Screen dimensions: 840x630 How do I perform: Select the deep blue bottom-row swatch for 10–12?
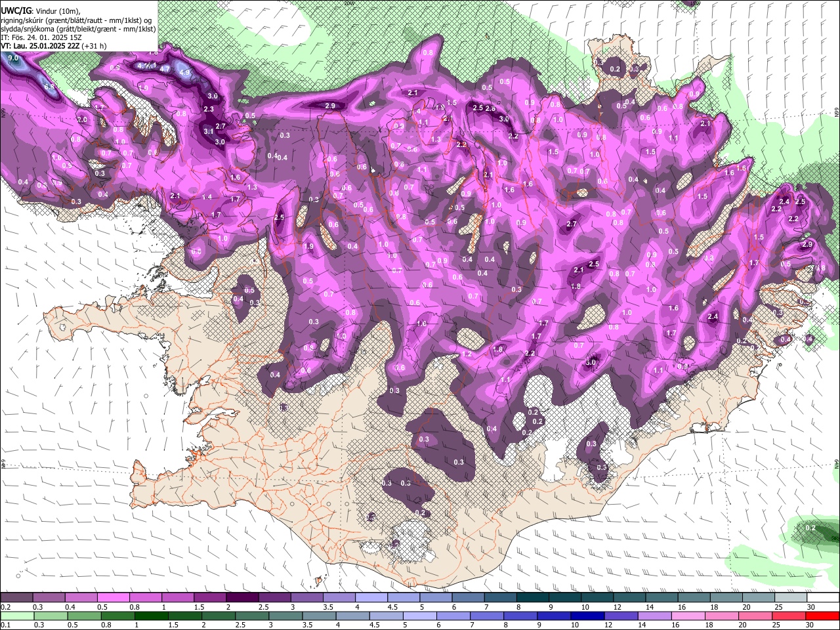(587, 616)
